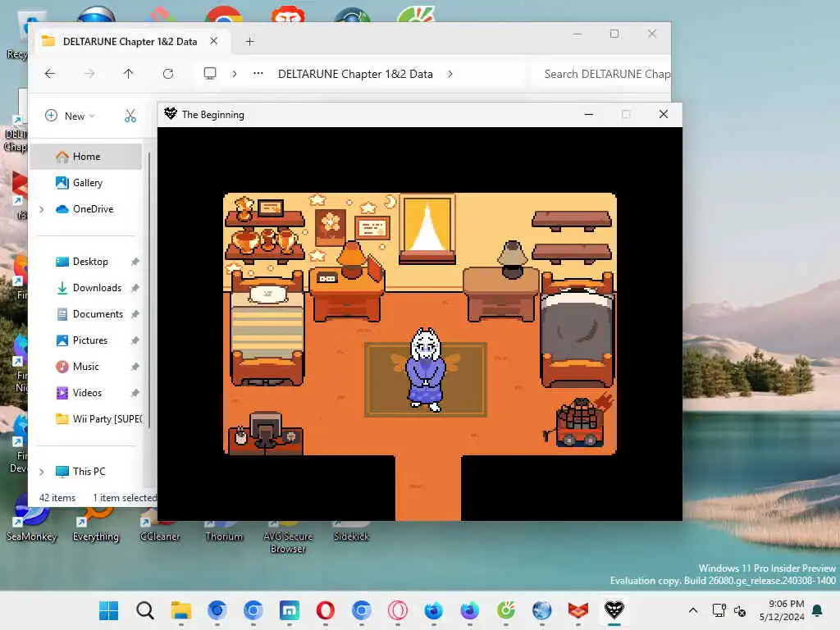Unpin Pictures using its pin icon
Image resolution: width=840 pixels, height=630 pixels.
(x=135, y=340)
